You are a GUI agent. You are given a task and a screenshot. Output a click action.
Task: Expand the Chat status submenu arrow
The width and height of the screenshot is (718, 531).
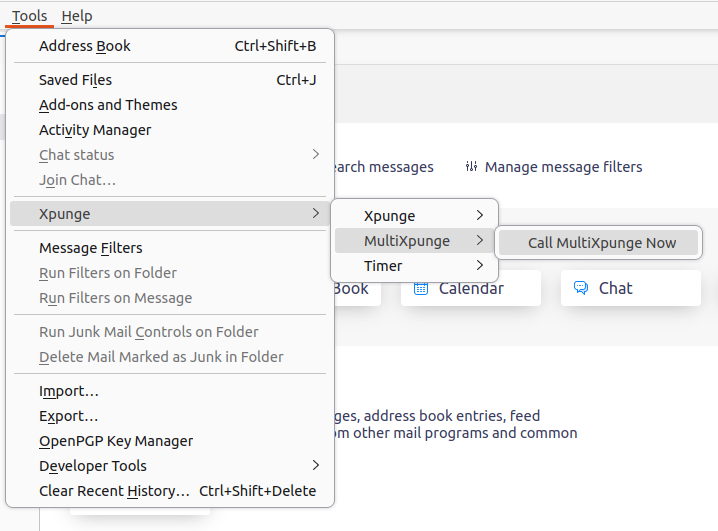click(315, 154)
